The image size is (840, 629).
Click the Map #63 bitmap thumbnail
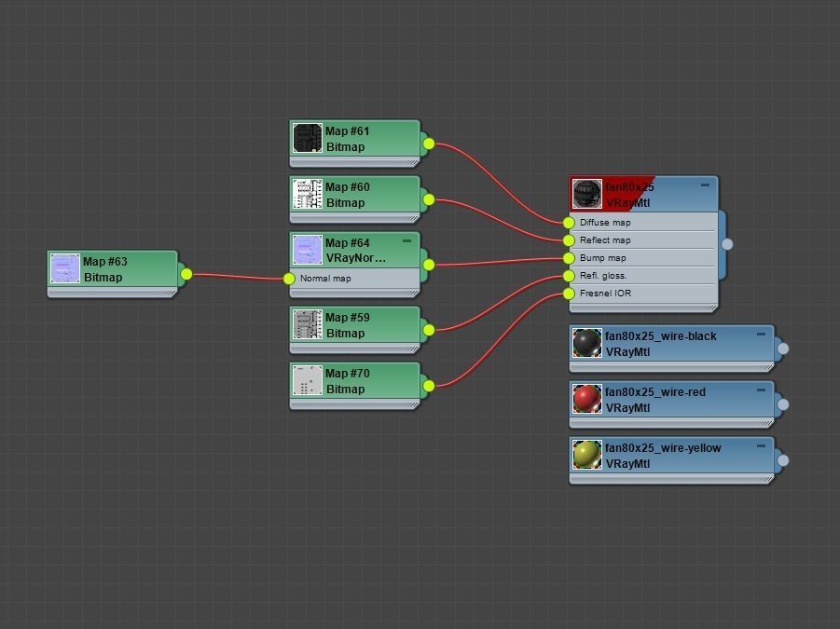(65, 268)
